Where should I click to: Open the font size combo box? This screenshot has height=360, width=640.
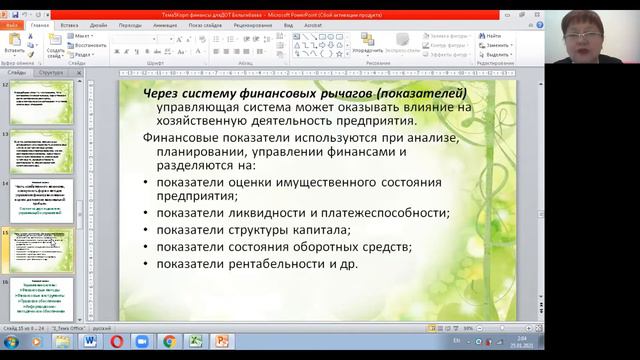[165, 39]
